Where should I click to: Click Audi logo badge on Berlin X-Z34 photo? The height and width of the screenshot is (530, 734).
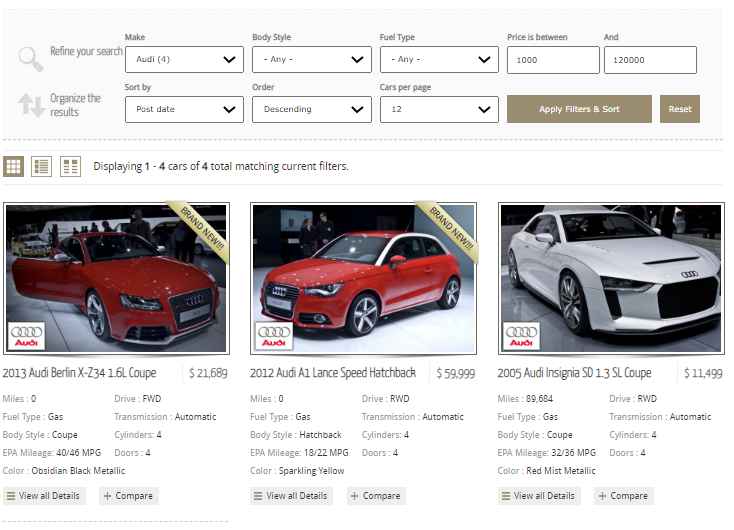tap(26, 336)
